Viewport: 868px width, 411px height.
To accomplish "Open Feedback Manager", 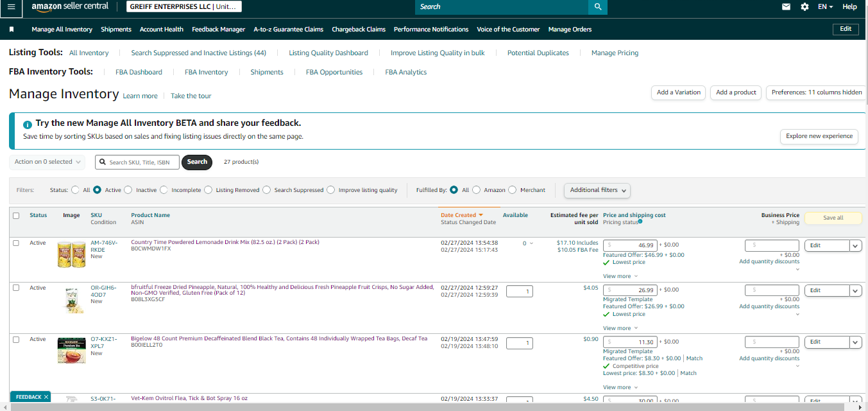I will (218, 30).
